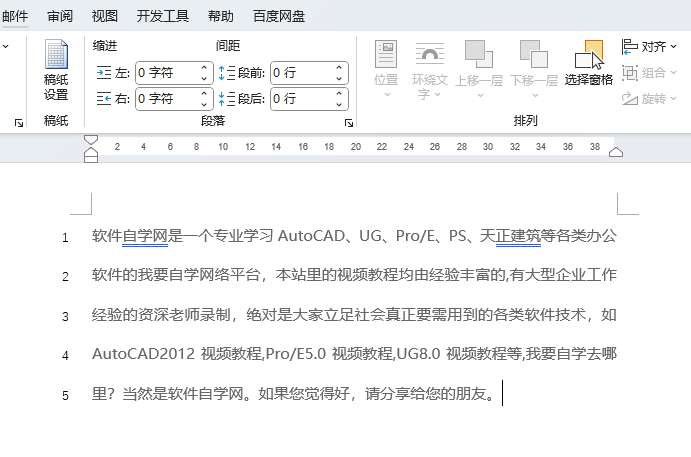Click the underlined text 自学网 in line 1

pyautogui.click(x=145, y=236)
